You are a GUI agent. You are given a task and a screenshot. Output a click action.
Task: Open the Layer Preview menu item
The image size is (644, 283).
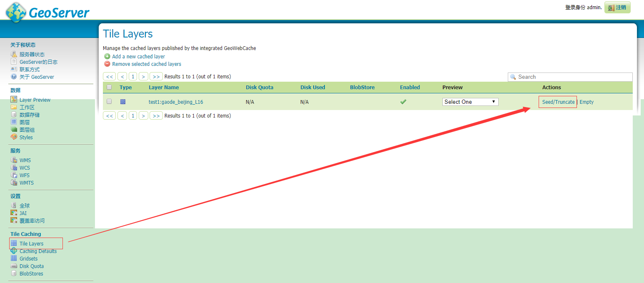click(35, 100)
